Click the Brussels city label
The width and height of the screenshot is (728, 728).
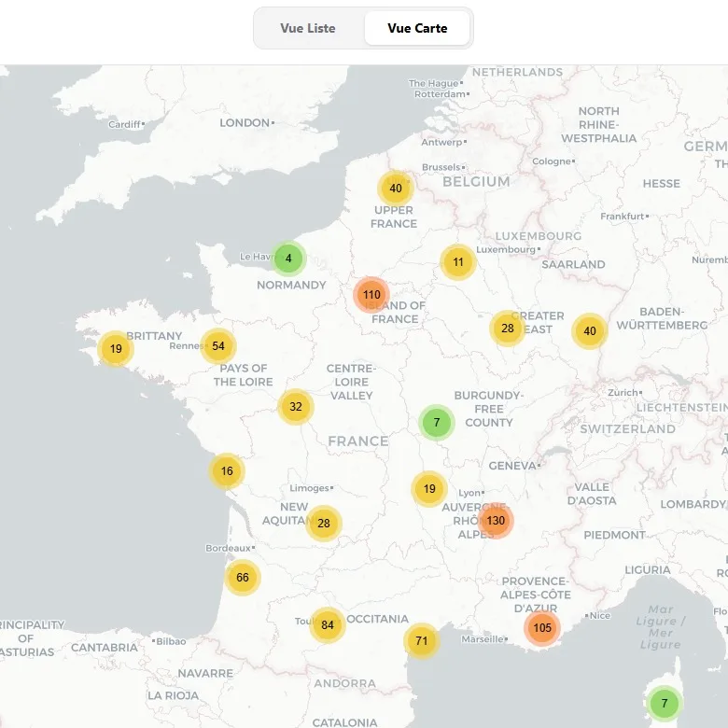tap(441, 167)
